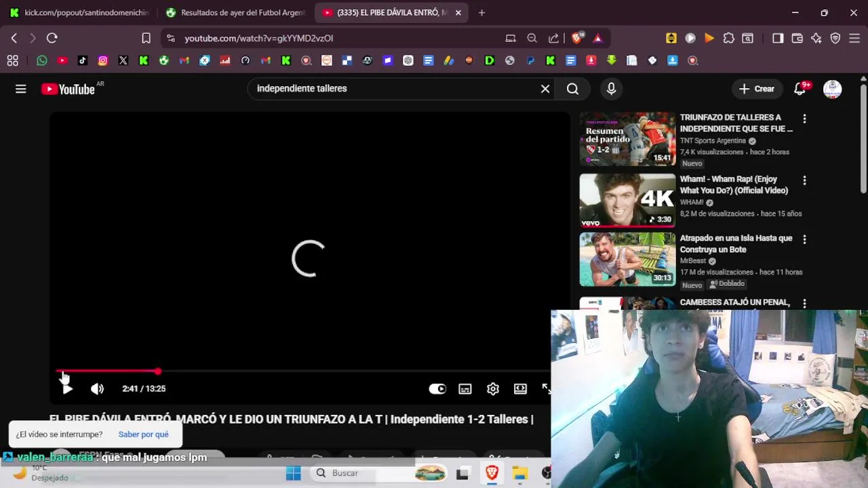The image size is (868, 488).
Task: Clear the search text 'independiente talleres'
Action: point(545,89)
